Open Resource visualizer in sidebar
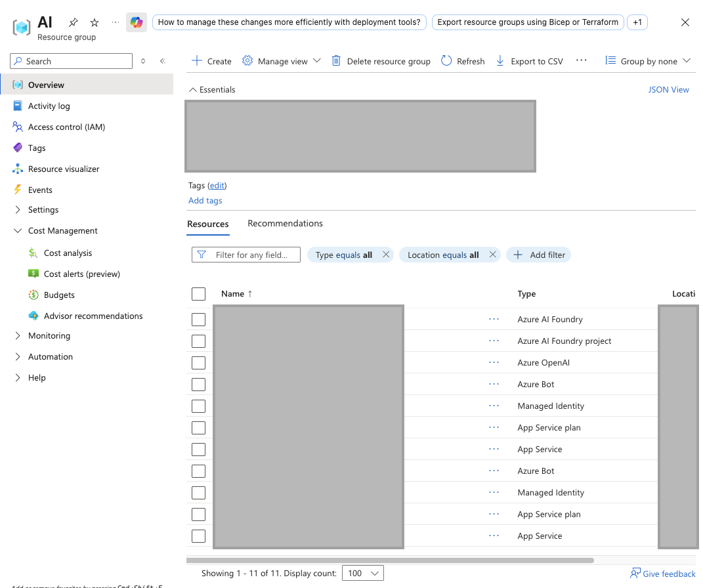The image size is (703, 588). (x=64, y=169)
